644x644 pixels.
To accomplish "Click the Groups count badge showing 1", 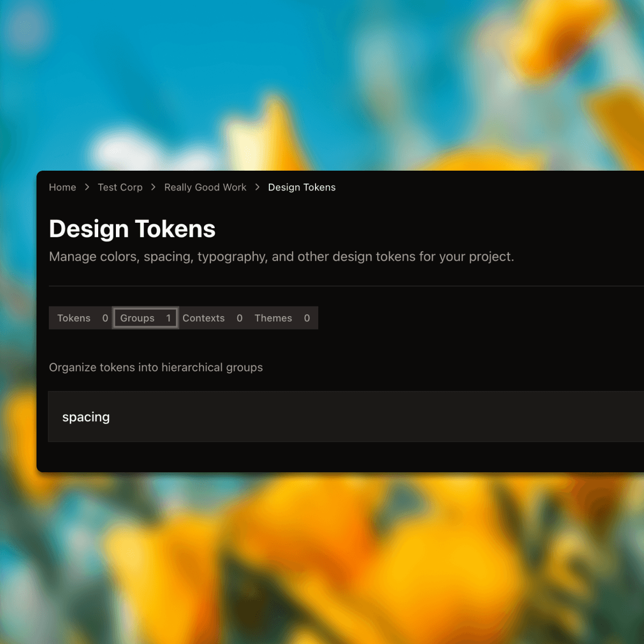I will 169,318.
